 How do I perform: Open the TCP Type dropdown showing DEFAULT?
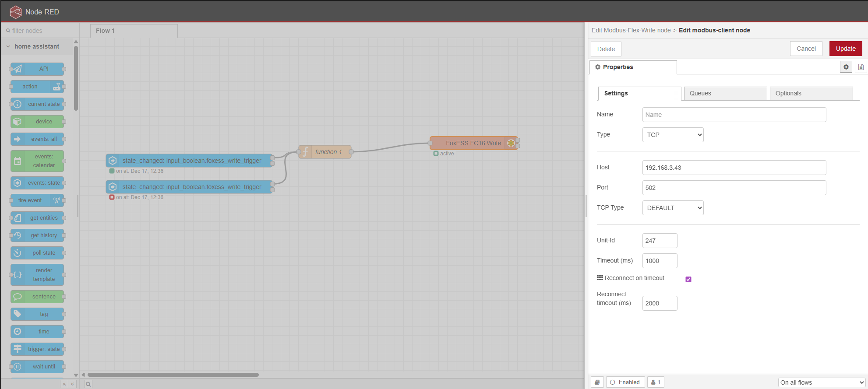(673, 208)
